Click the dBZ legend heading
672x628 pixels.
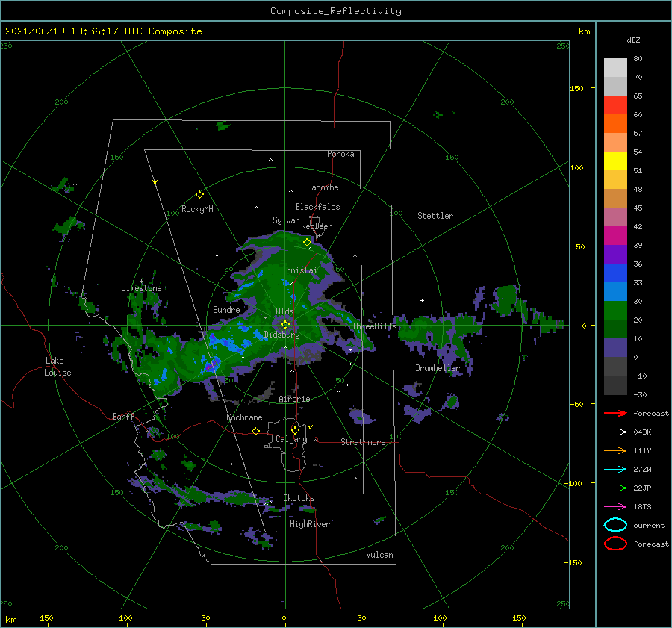(633, 40)
